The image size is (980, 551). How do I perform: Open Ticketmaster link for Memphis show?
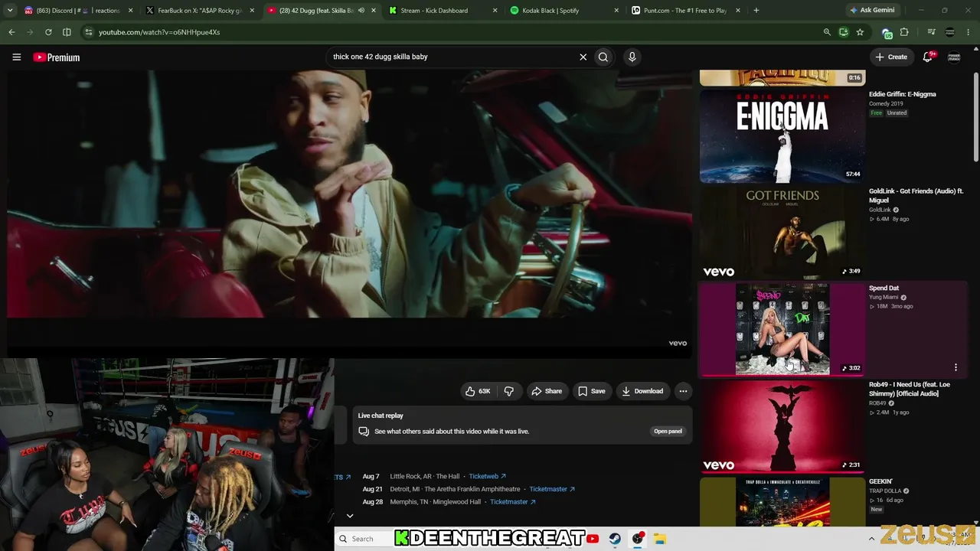point(512,502)
